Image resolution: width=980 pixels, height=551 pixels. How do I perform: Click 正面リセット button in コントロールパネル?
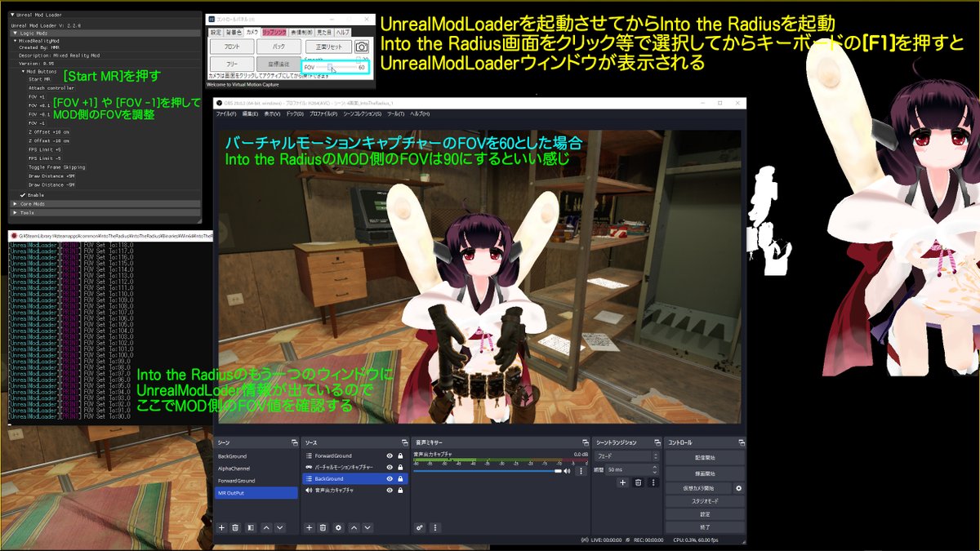(x=327, y=47)
